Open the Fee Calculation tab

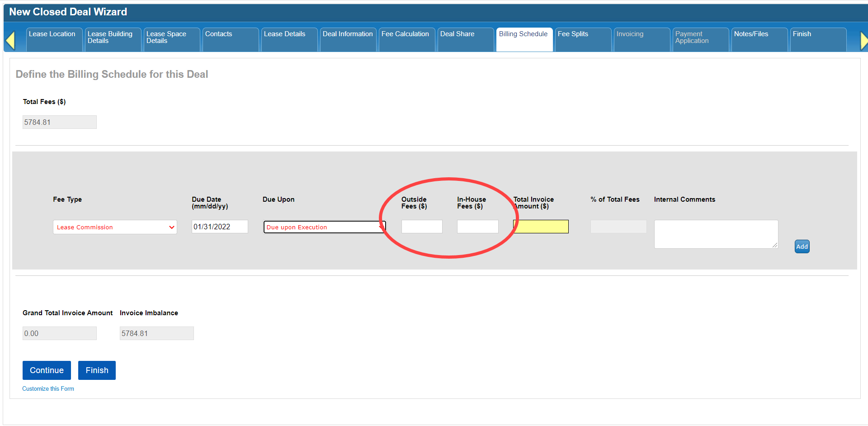point(406,39)
